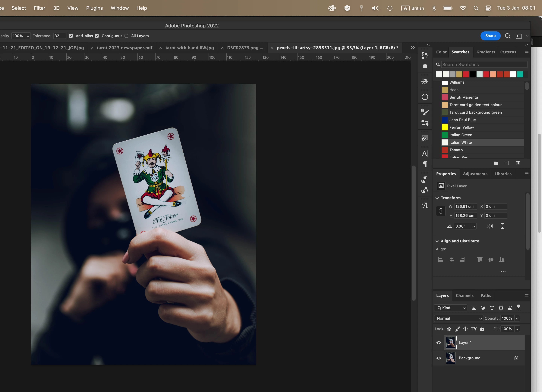Click the lock all layer icon
Screen dimensions: 542x392
click(x=482, y=329)
